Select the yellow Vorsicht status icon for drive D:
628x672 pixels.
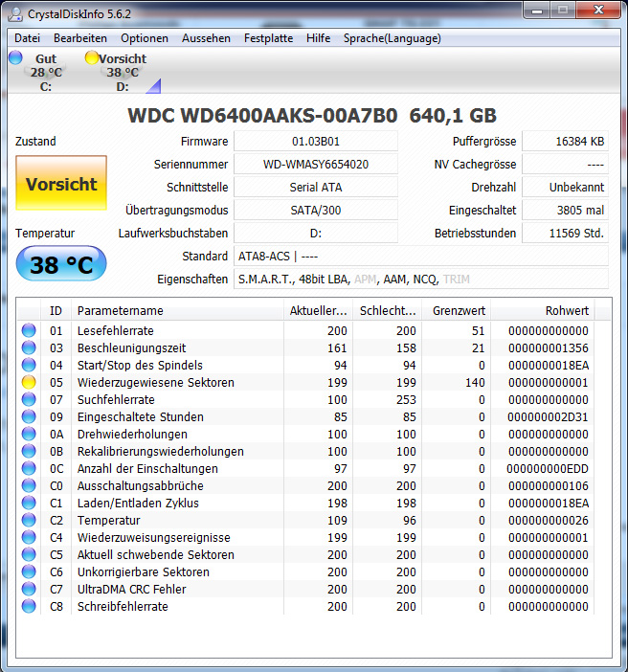tap(92, 57)
